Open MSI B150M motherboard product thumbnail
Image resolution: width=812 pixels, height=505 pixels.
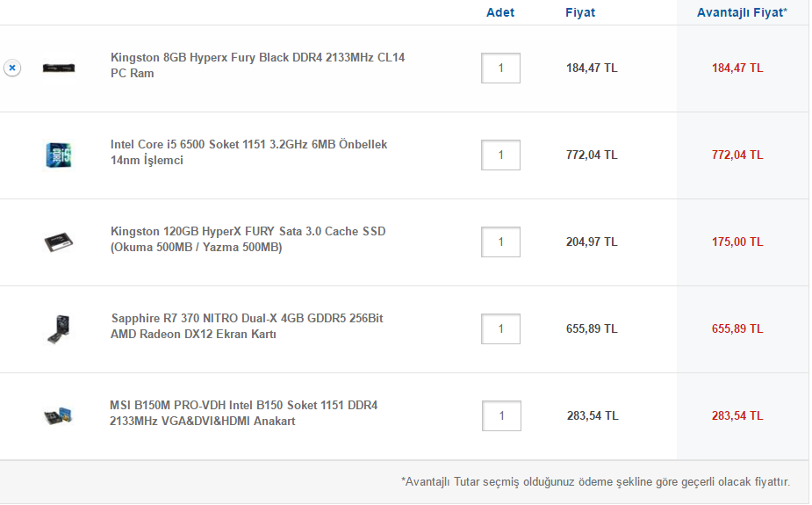point(58,415)
